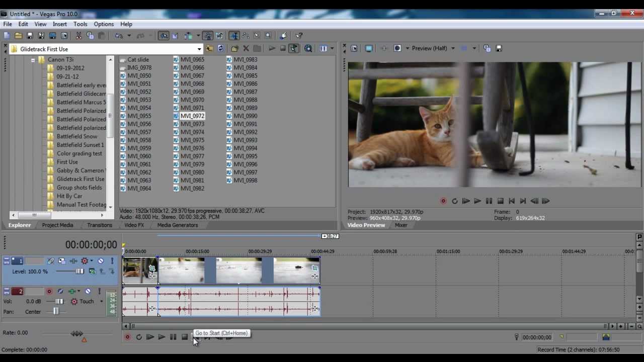Open a project with the folder icon
The image size is (644, 362).
(x=18, y=36)
